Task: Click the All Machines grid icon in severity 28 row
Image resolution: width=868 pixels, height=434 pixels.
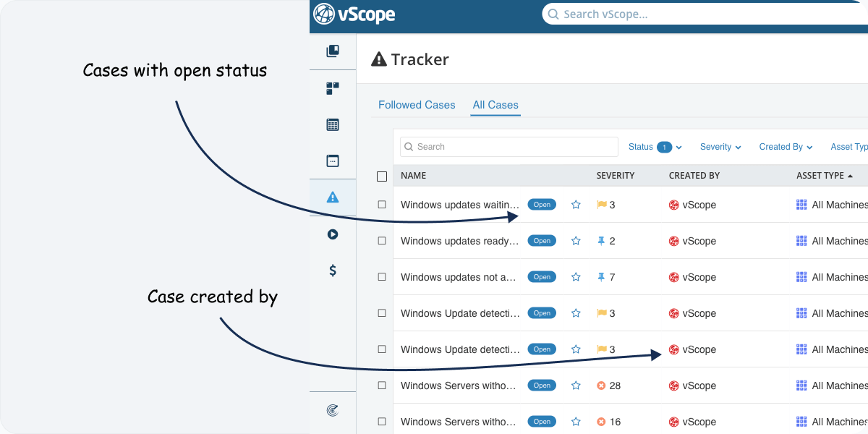Action: tap(801, 386)
